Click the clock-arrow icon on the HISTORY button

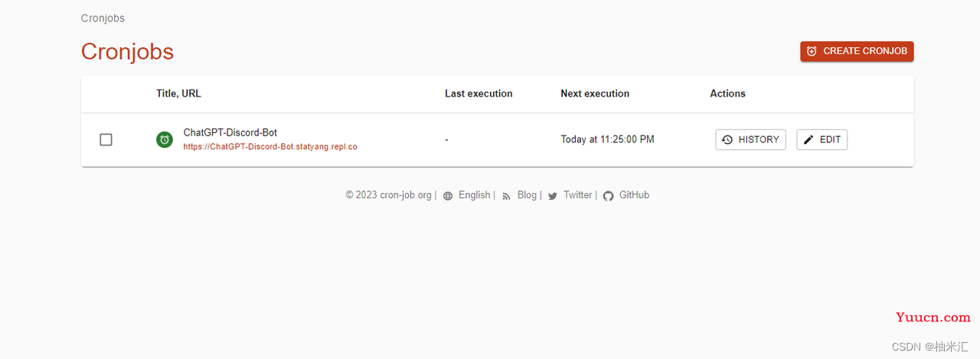727,139
